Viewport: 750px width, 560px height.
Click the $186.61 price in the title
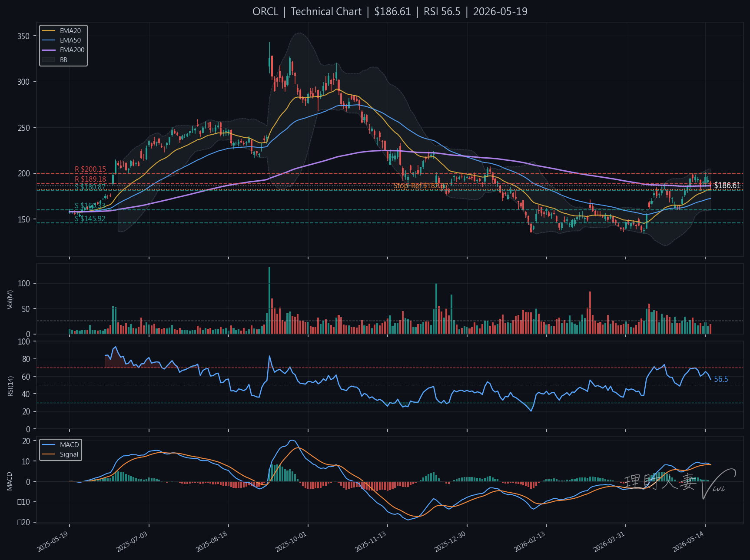pyautogui.click(x=392, y=12)
